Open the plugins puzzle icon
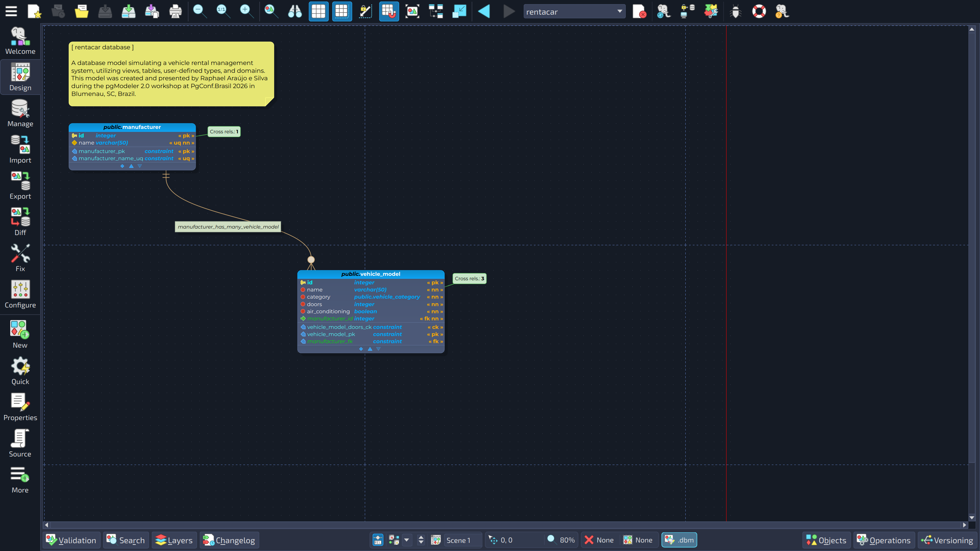This screenshot has width=980, height=551. [x=710, y=12]
